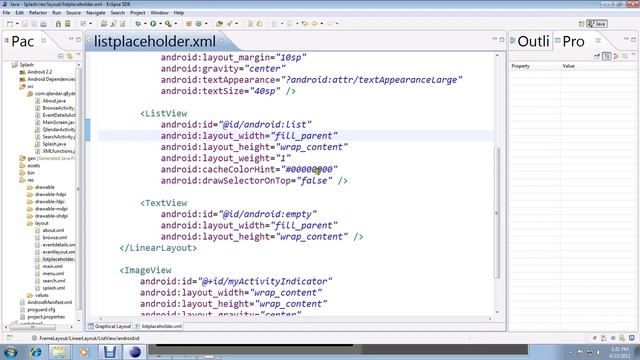Open the Navigate menu
This screenshot has height=360, width=640.
tap(96, 13)
